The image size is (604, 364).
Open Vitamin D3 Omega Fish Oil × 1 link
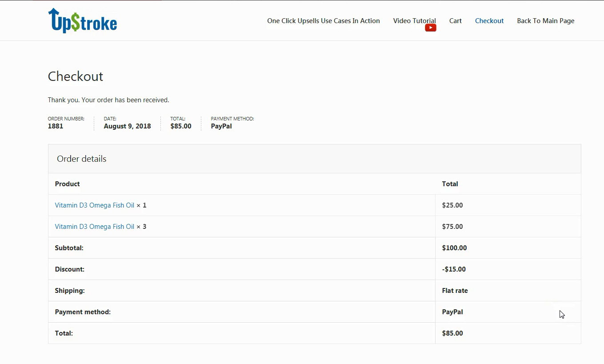point(94,205)
